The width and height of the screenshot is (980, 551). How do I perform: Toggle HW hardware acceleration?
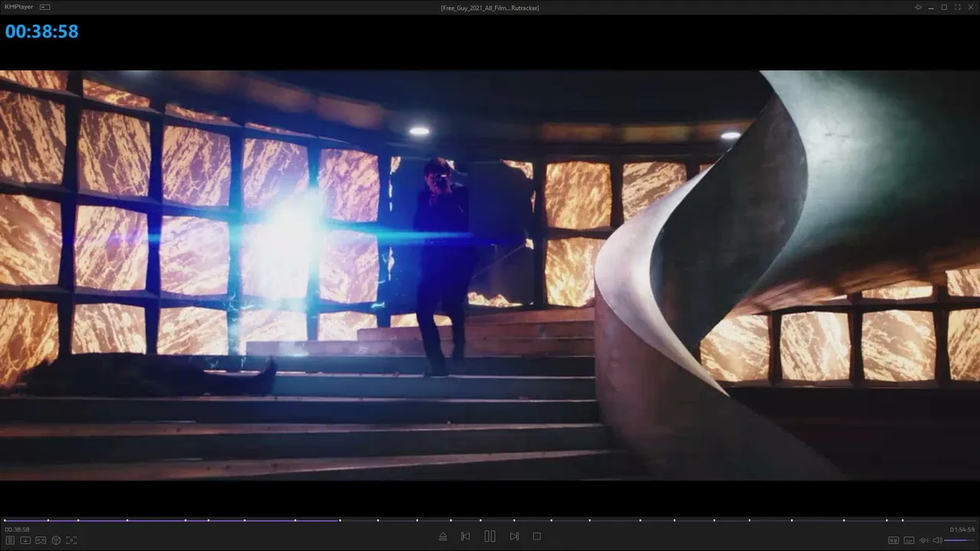[x=893, y=540]
